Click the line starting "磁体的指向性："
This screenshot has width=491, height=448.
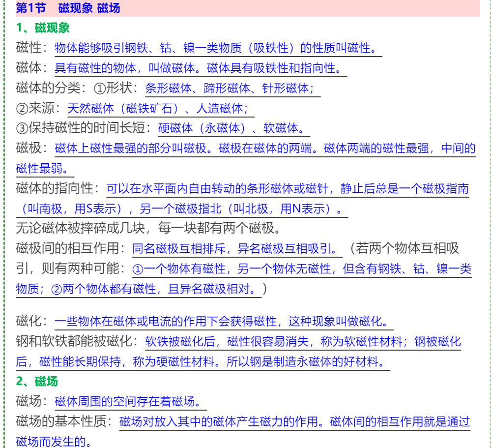[x=242, y=188]
